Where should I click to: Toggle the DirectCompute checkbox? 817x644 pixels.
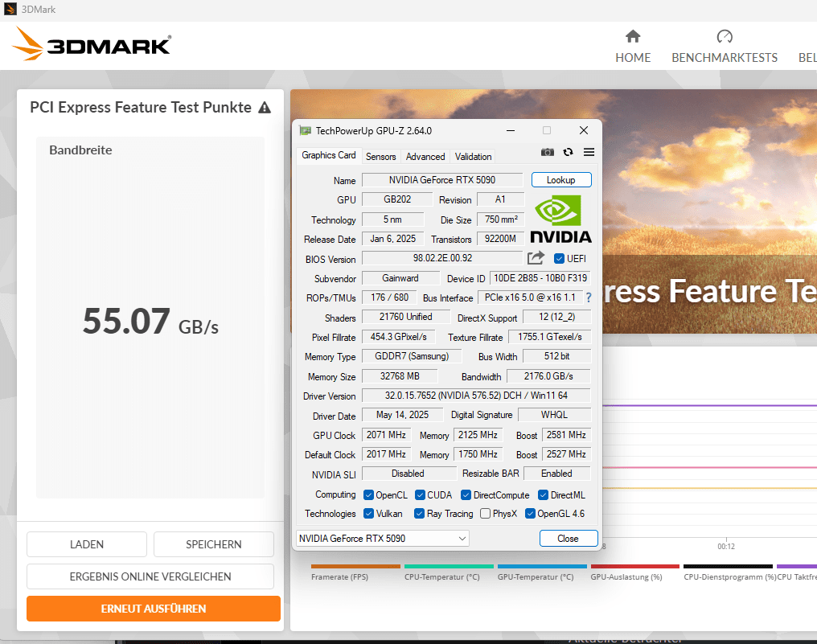pyautogui.click(x=466, y=495)
